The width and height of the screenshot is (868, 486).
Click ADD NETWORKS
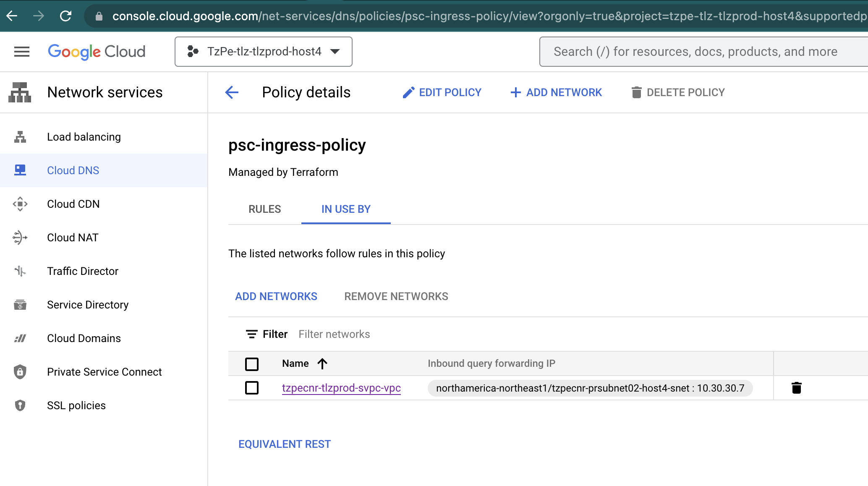tap(276, 296)
